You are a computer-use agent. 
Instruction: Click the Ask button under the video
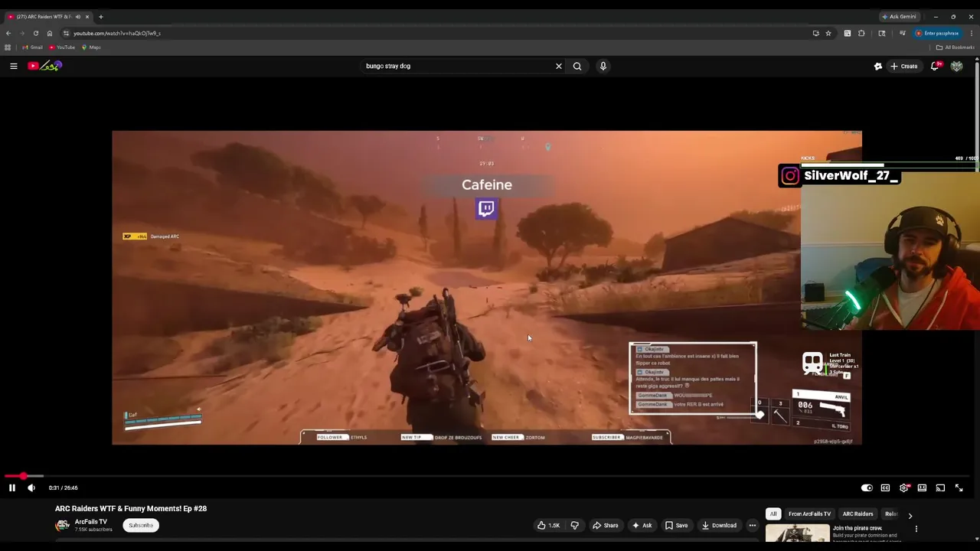click(x=642, y=525)
